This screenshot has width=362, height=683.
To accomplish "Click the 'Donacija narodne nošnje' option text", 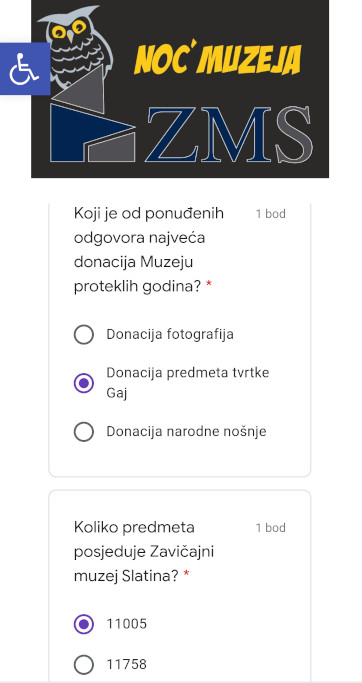I will pyautogui.click(x=186, y=432).
